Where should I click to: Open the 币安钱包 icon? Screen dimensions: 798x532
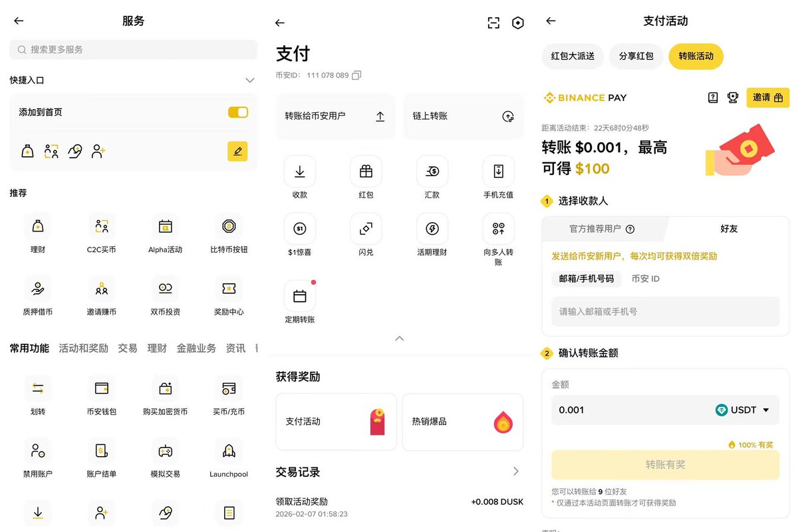(x=102, y=388)
